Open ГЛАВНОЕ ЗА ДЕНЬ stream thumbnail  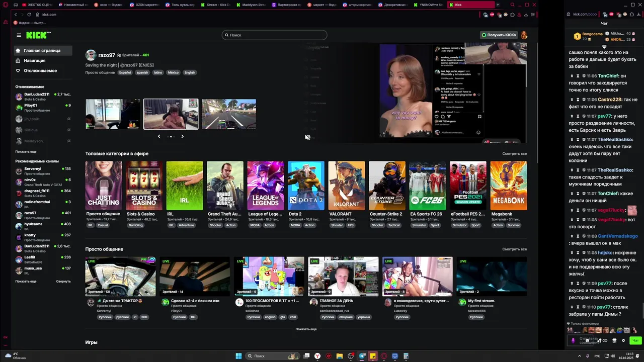(343, 277)
